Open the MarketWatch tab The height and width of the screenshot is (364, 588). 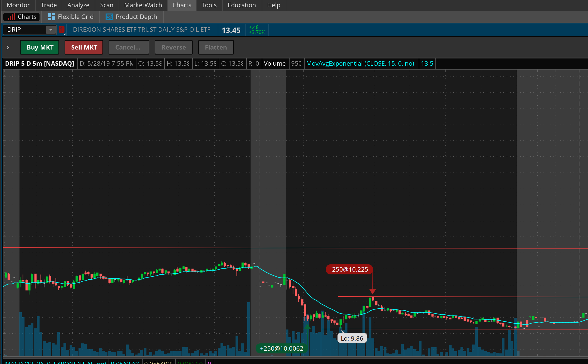tap(143, 5)
